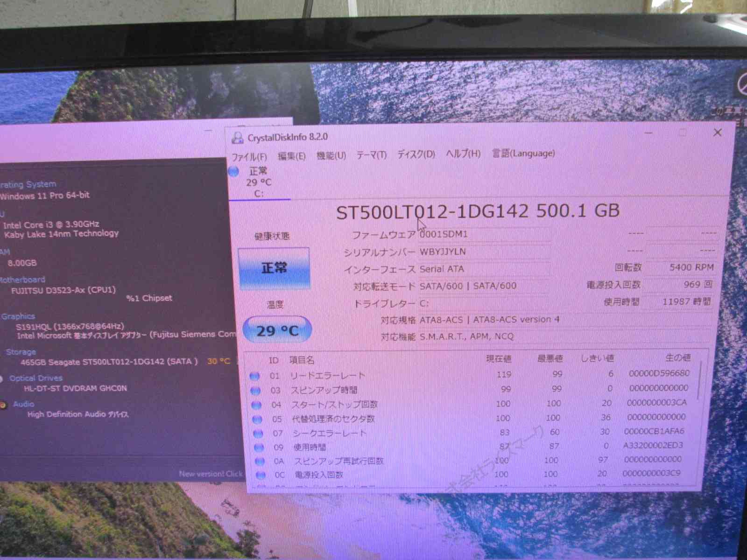Click status circle for 07 シークエラーレート row
747x560 pixels.
point(258,434)
